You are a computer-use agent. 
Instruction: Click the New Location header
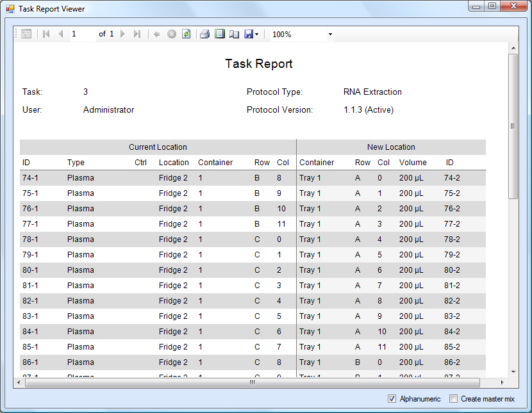[391, 147]
